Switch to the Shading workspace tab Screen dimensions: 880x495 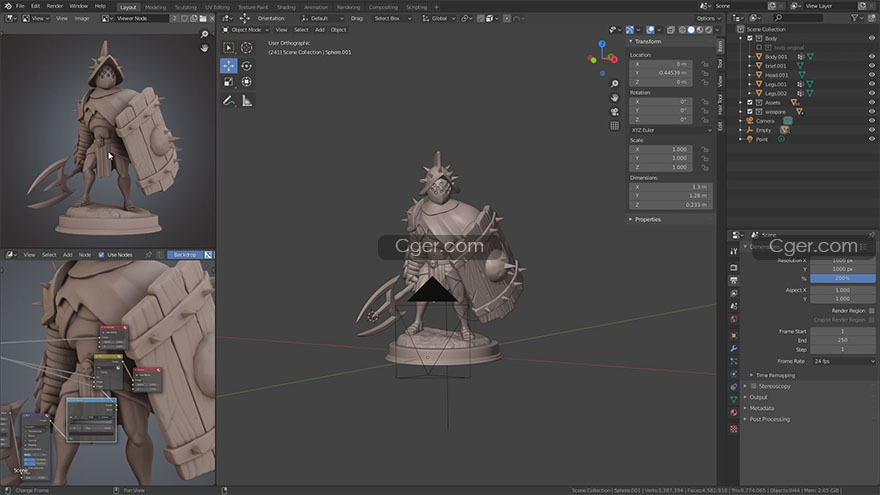tap(286, 7)
